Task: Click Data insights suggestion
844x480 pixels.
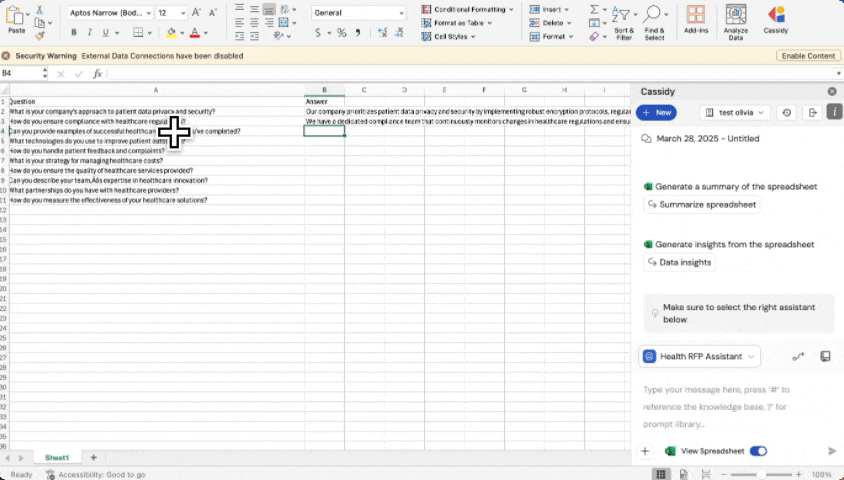Action: pos(679,262)
